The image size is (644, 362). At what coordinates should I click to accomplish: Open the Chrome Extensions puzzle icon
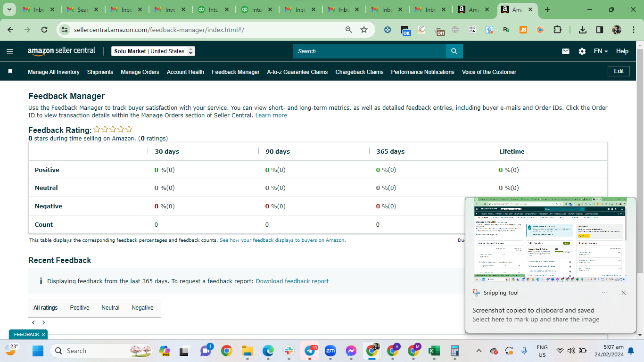coord(557,30)
